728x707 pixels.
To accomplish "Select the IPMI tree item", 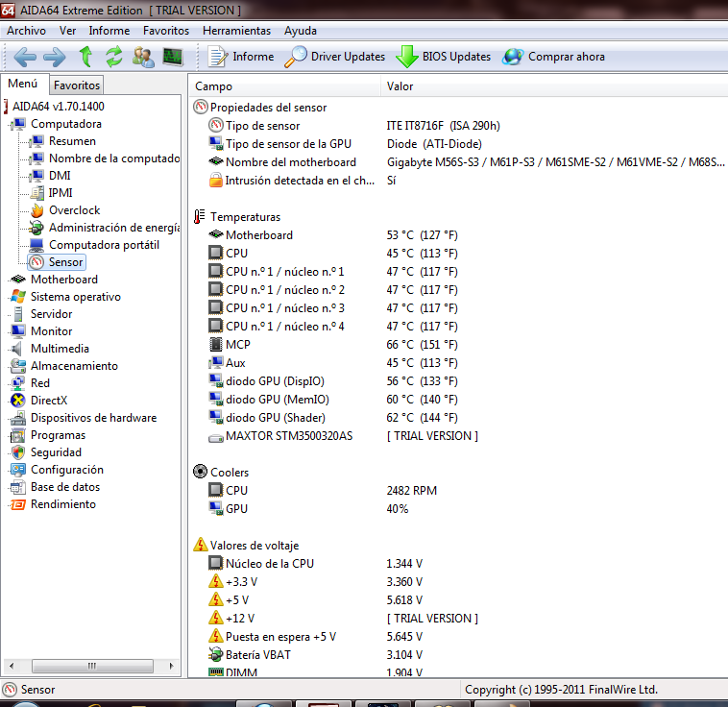I will click(x=61, y=193).
